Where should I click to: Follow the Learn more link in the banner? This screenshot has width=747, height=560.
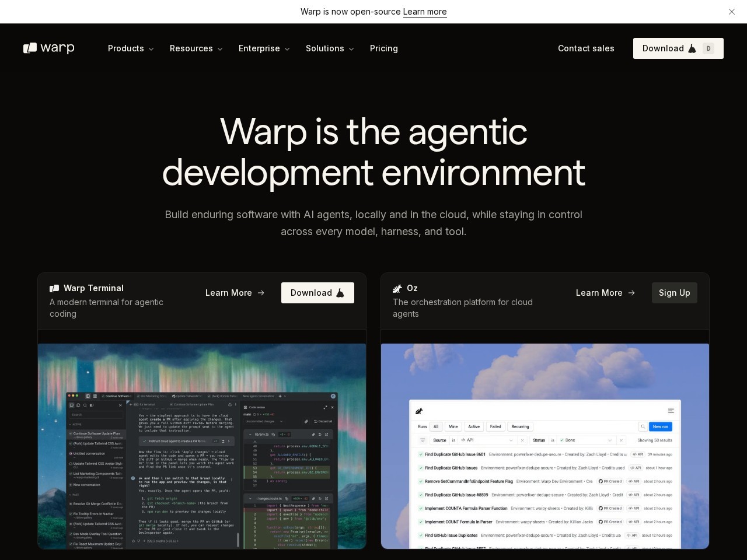(x=425, y=12)
